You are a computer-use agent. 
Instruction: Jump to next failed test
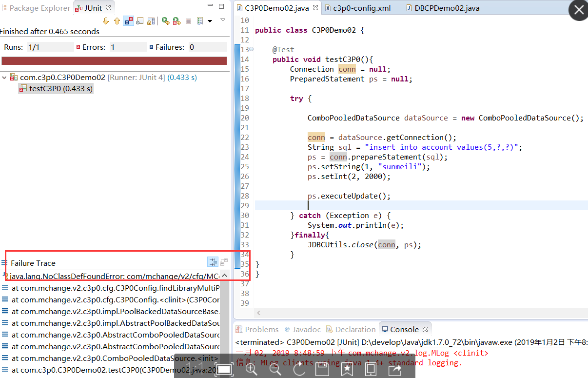(106, 20)
